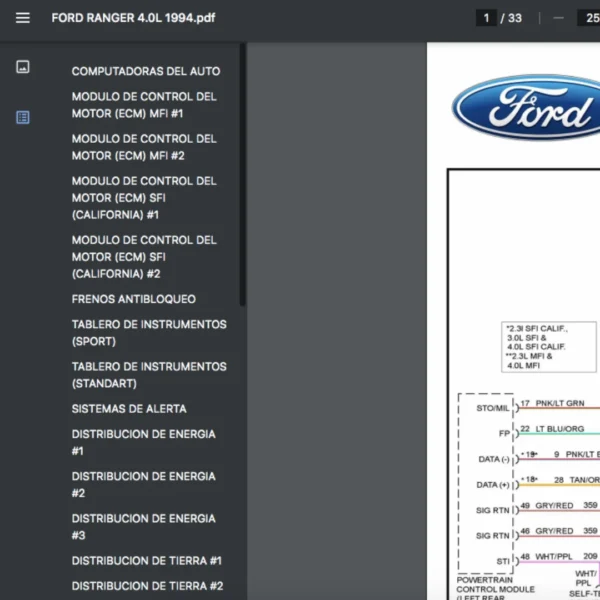Click the PNK/LT GRN wire label
The width and height of the screenshot is (600, 600).
click(560, 403)
